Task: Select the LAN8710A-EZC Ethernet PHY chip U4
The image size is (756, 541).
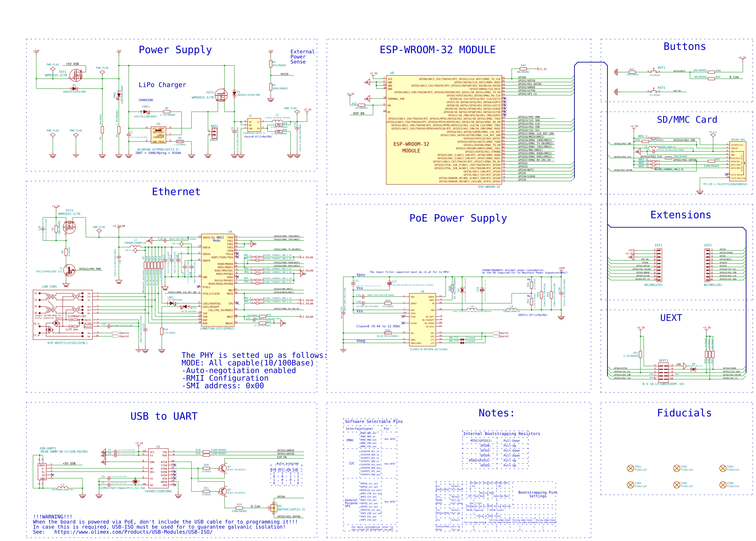Action: pos(218,280)
